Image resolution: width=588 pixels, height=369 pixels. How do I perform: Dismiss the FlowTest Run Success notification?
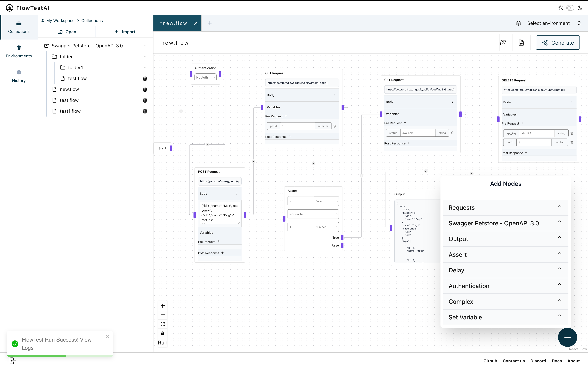(108, 336)
